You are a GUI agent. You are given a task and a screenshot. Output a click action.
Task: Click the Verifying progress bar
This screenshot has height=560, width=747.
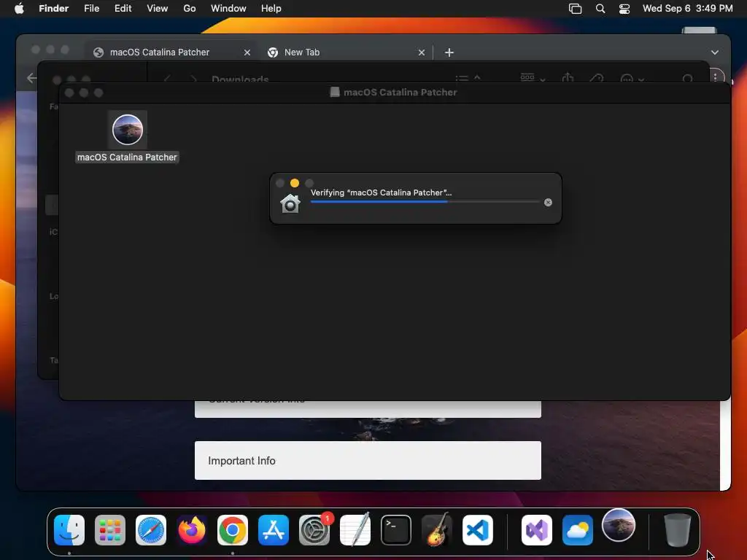point(425,202)
